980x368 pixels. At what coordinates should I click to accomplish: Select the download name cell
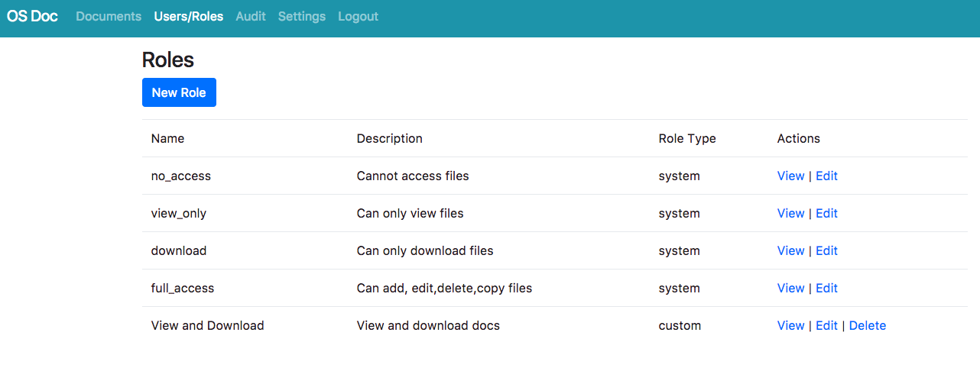point(179,250)
